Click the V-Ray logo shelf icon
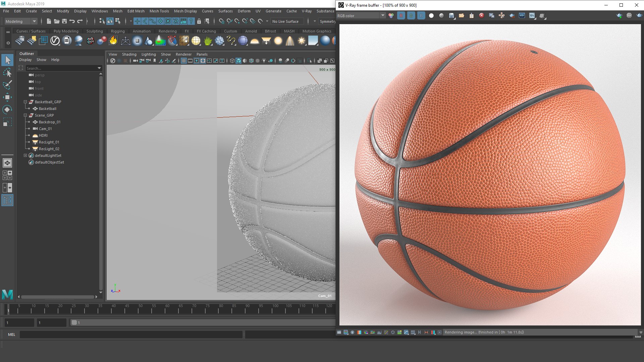This screenshot has height=362, width=644. click(x=55, y=41)
